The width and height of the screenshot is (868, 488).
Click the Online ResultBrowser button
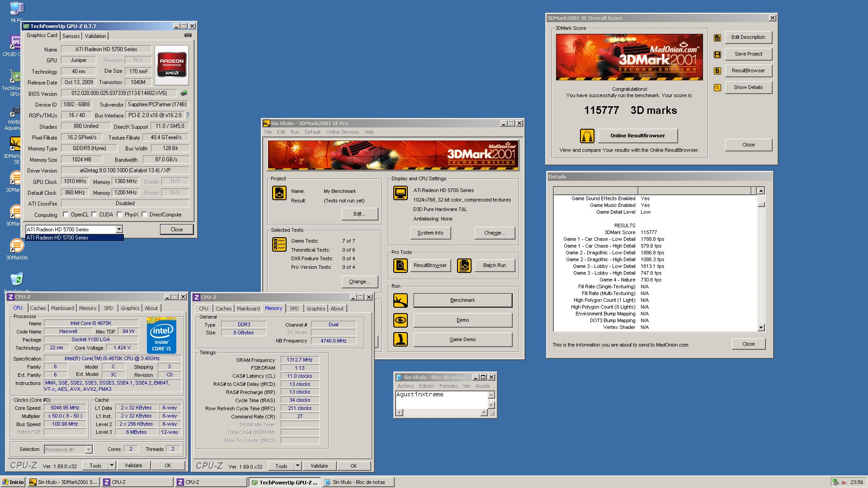coord(637,136)
